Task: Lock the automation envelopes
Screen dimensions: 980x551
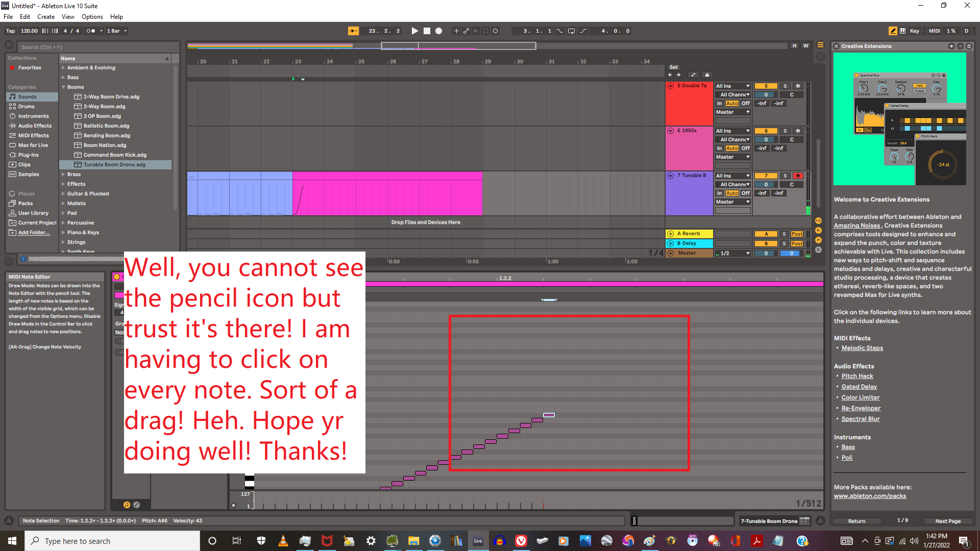Action: click(707, 75)
